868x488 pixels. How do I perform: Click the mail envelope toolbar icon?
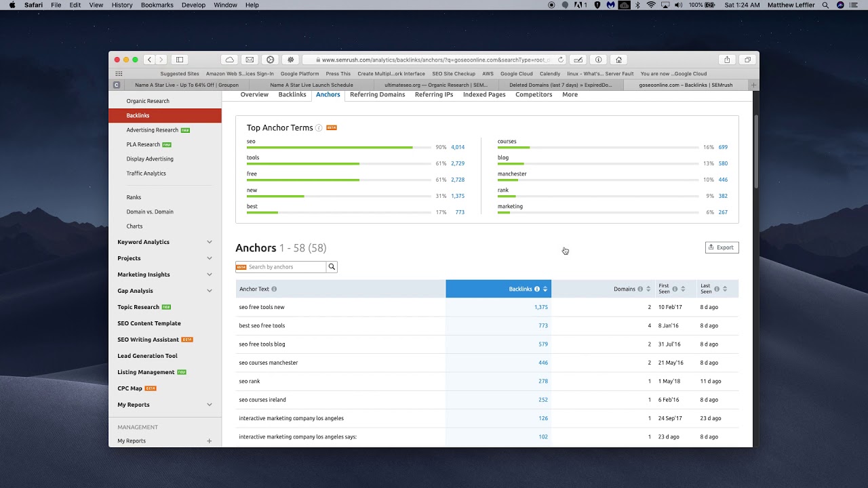pyautogui.click(x=250, y=60)
